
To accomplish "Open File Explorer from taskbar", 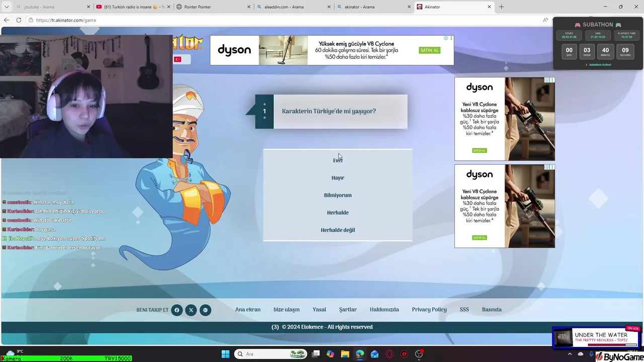I will click(x=345, y=354).
